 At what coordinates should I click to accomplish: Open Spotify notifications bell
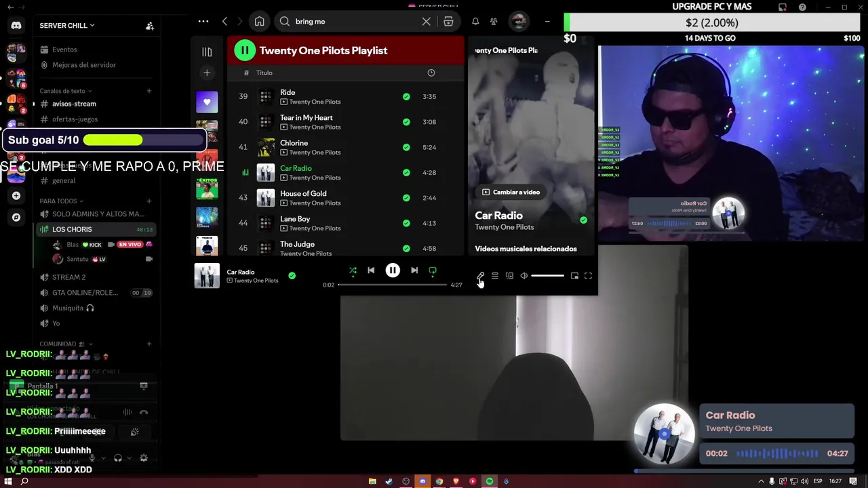pyautogui.click(x=475, y=22)
